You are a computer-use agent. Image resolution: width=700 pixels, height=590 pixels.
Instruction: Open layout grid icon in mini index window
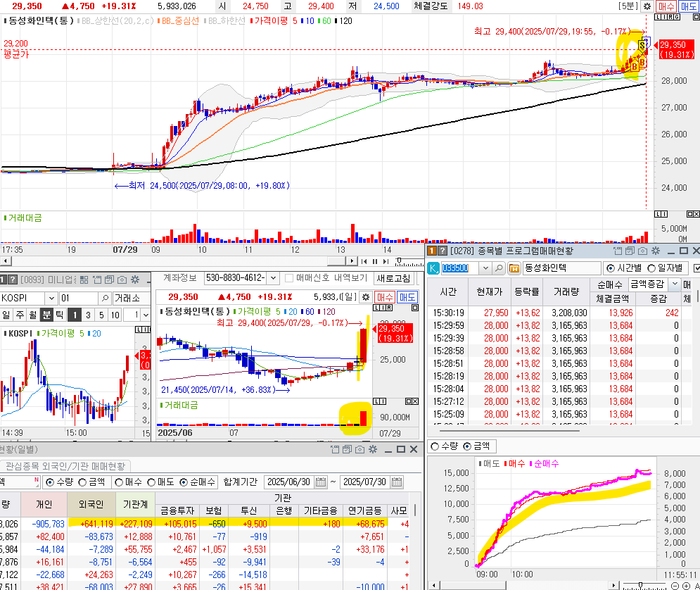point(84,280)
